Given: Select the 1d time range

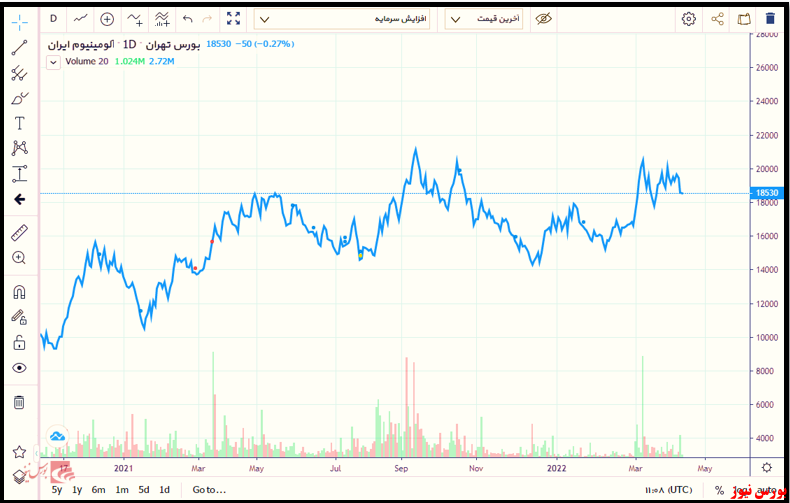Looking at the screenshot, I should point(164,490).
